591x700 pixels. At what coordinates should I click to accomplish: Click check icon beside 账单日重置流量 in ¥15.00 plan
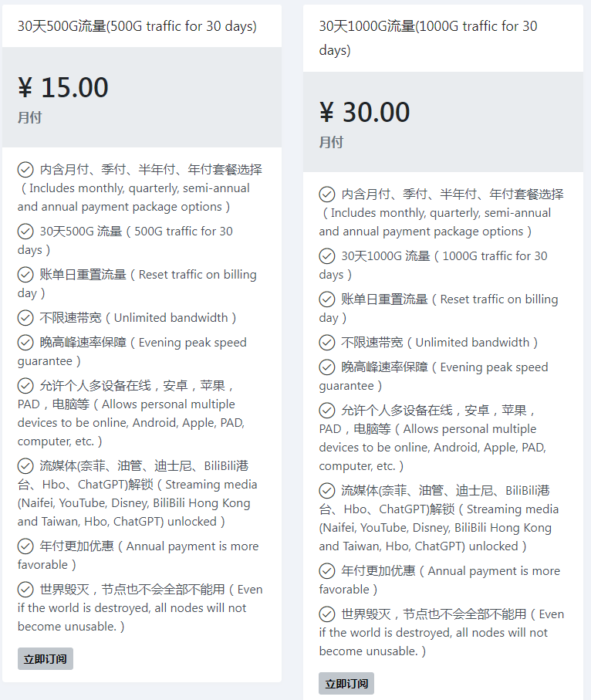coord(25,275)
